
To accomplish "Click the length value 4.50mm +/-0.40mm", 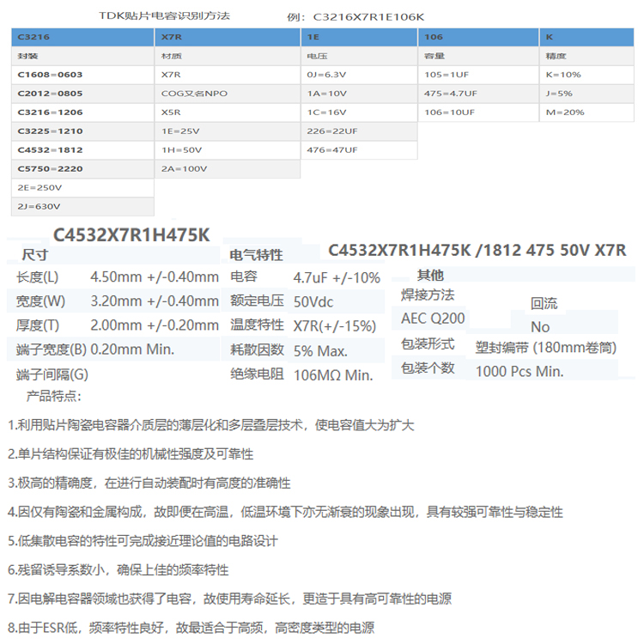I will pyautogui.click(x=155, y=277).
